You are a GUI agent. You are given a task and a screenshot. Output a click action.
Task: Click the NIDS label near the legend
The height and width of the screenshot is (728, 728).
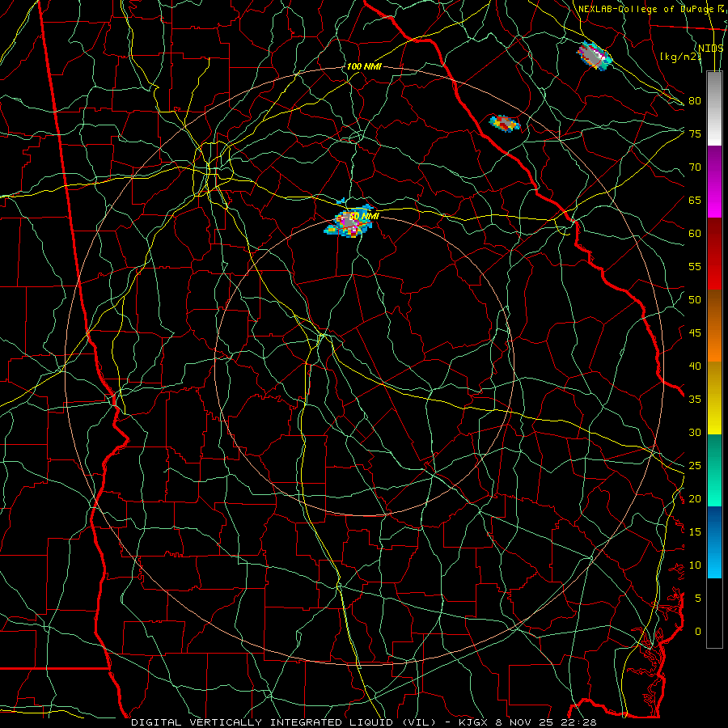click(710, 48)
